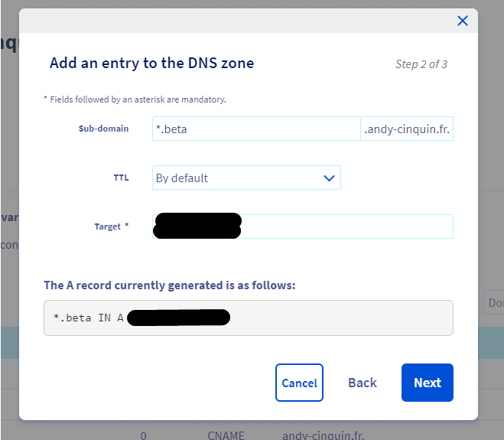Select the generated A record preview box
Screen dimensions: 504x440
[x=249, y=318]
